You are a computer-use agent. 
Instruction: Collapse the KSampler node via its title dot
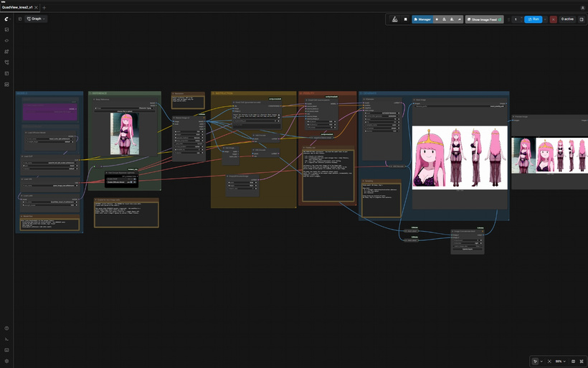point(364,100)
